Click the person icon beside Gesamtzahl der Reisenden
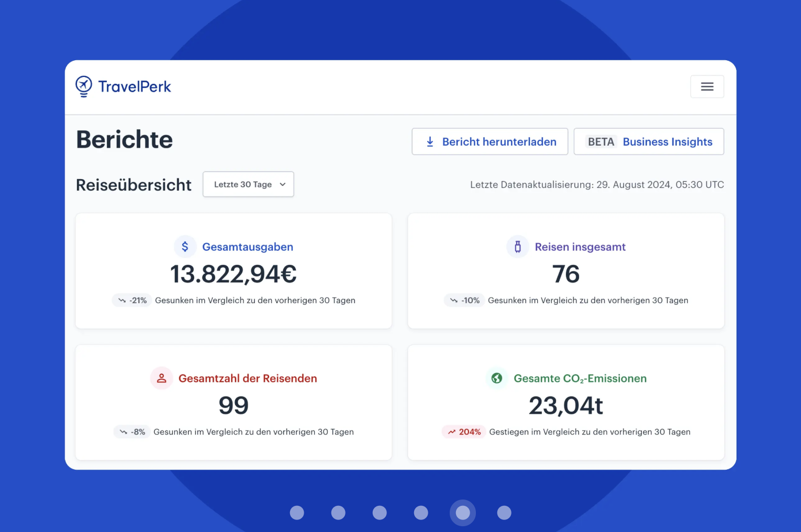The width and height of the screenshot is (801, 532). (161, 378)
